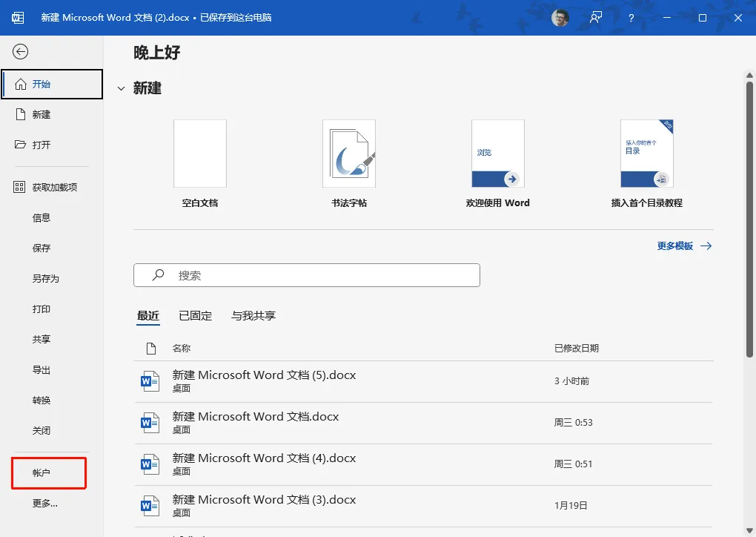
Task: Click the 名称 column header
Action: tap(182, 349)
